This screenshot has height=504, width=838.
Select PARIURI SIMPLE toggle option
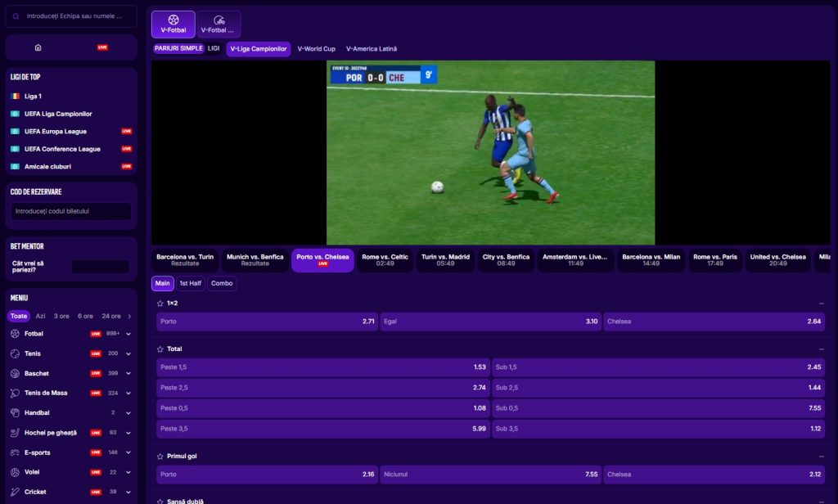[x=178, y=48]
